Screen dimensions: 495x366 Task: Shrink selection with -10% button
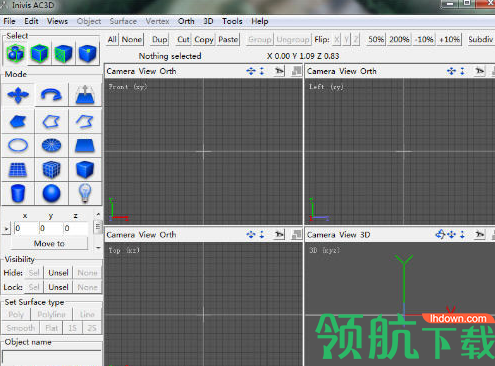(x=424, y=39)
